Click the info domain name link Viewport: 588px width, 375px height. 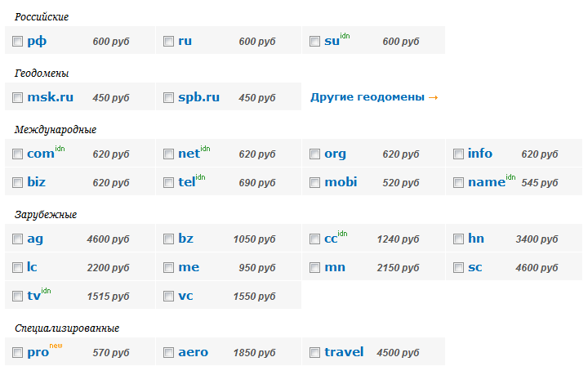coord(480,154)
